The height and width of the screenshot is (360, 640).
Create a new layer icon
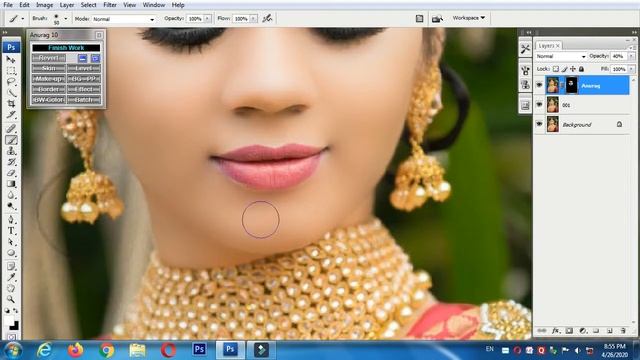(610, 331)
